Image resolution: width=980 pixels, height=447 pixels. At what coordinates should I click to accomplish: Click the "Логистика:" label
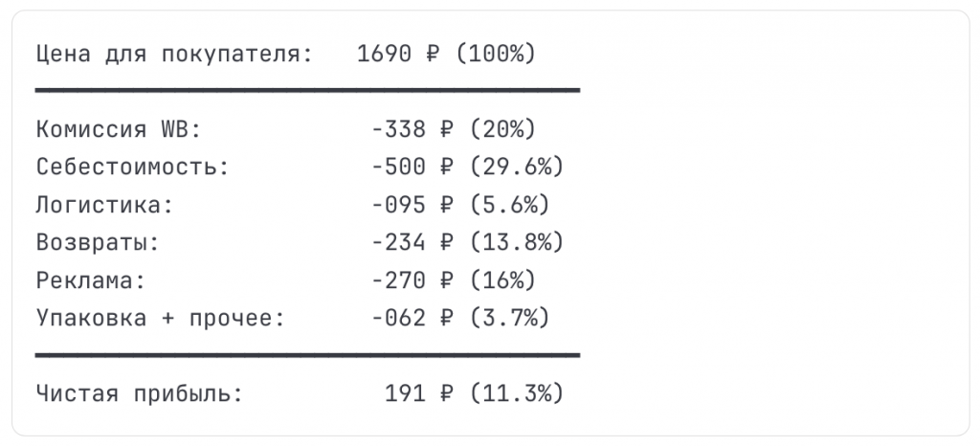[105, 205]
